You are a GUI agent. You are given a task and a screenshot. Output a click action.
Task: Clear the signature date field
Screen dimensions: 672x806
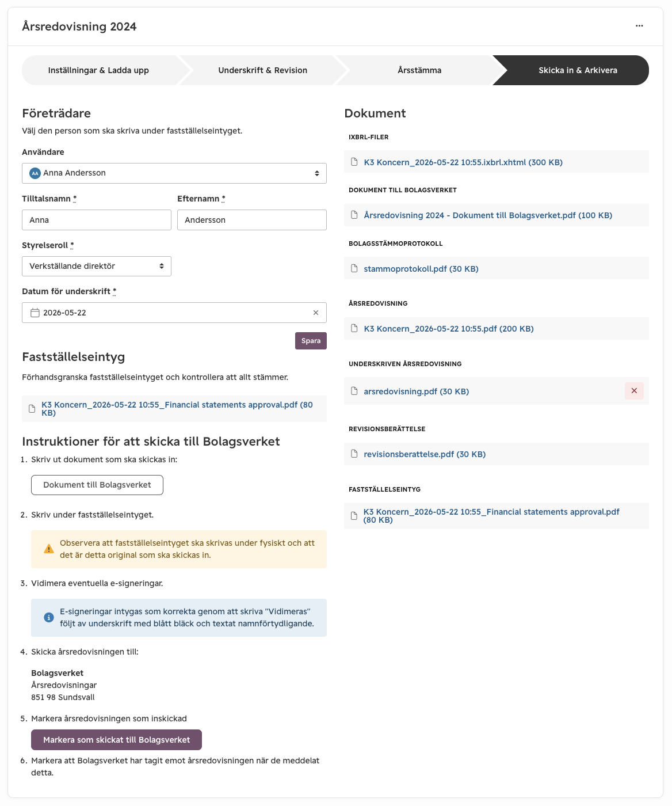[316, 313]
